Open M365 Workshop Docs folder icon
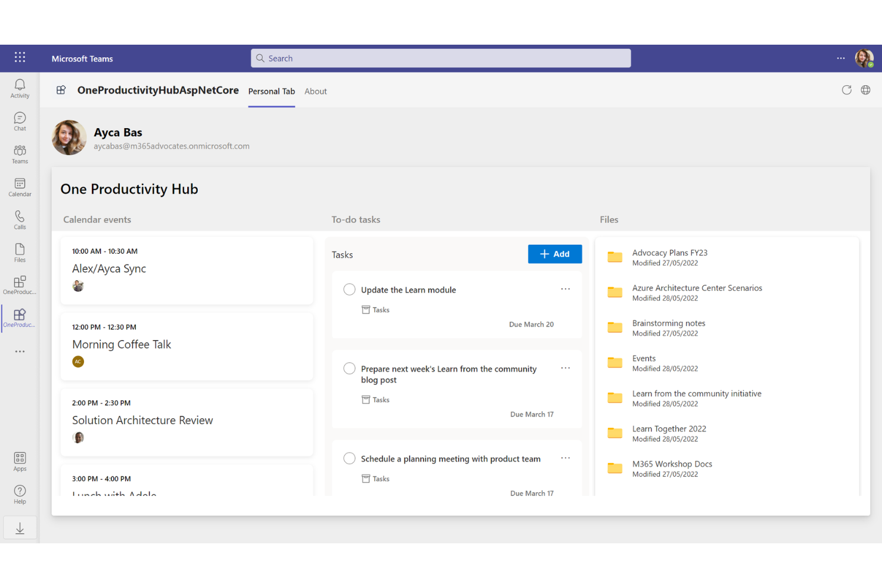882x588 pixels. (x=615, y=468)
